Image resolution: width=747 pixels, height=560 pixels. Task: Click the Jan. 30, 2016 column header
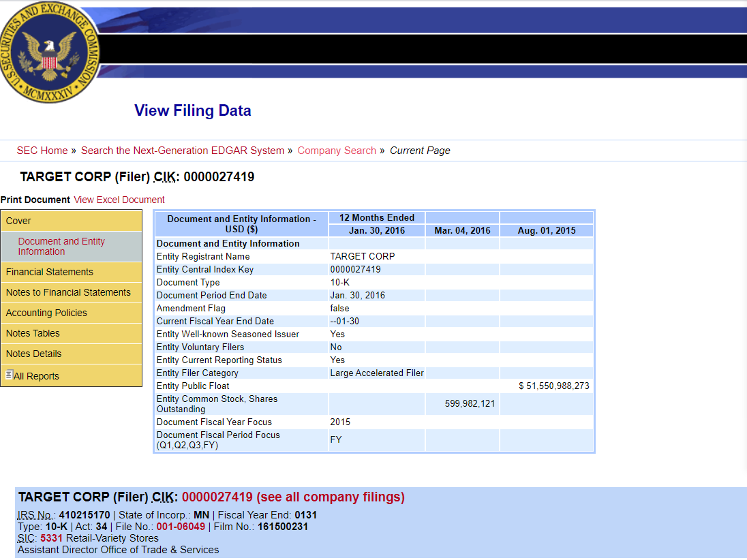click(377, 230)
